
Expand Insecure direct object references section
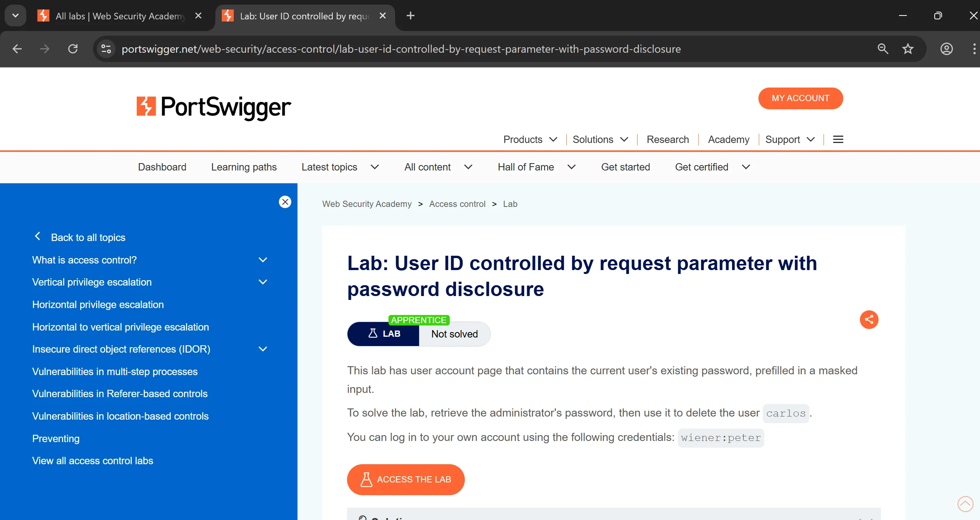[x=263, y=349]
